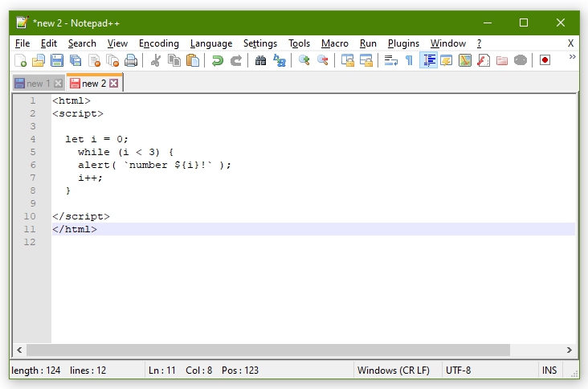Open the Encoding menu

pyautogui.click(x=159, y=43)
